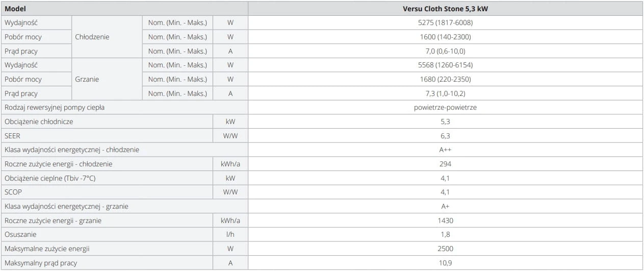The width and height of the screenshot is (644, 271).
Task: Click the SEER row label
Action: 107,136
